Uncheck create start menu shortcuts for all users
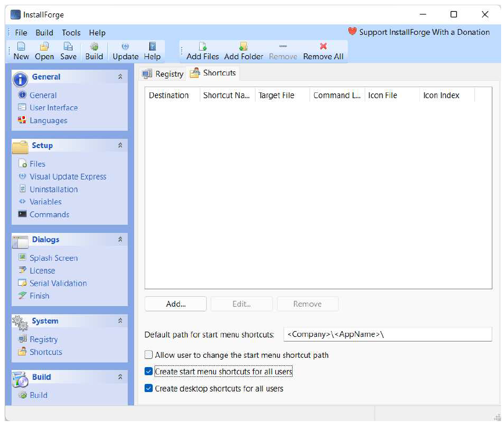The width and height of the screenshot is (504, 424). (x=149, y=371)
